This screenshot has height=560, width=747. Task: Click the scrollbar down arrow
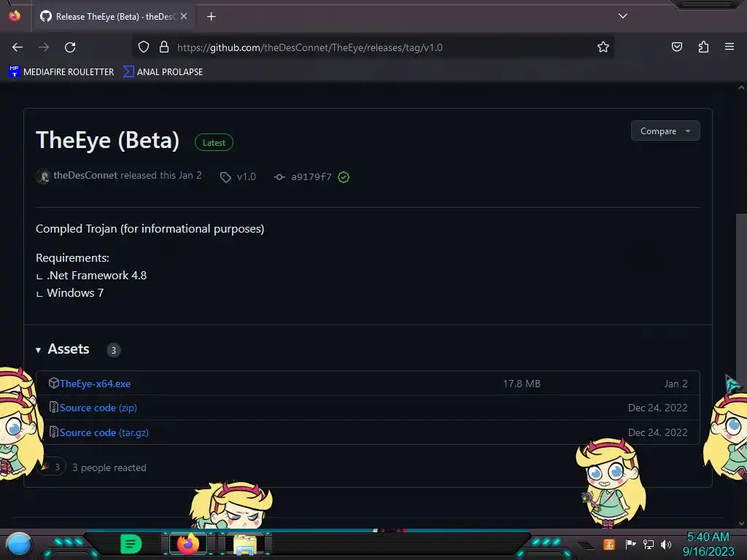click(x=741, y=524)
